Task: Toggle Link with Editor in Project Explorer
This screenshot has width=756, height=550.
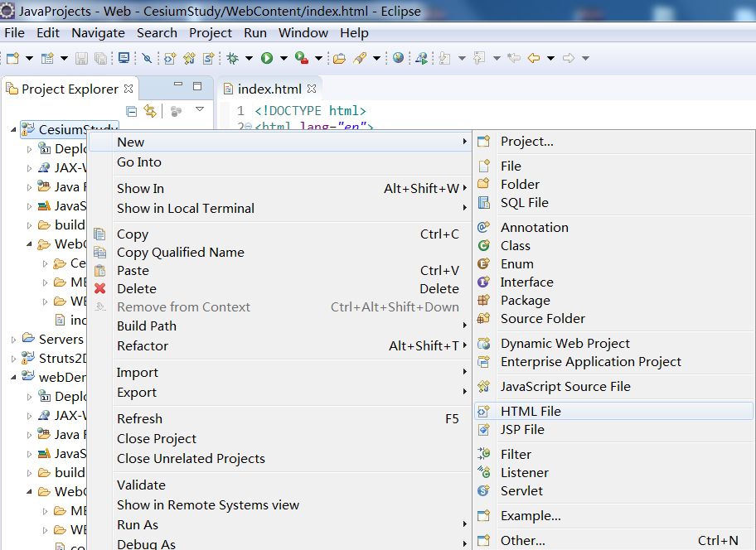Action: point(150,111)
